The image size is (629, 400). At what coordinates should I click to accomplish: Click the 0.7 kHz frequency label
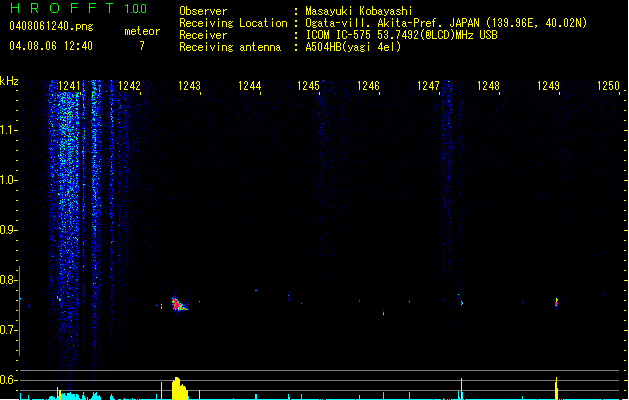pos(7,330)
